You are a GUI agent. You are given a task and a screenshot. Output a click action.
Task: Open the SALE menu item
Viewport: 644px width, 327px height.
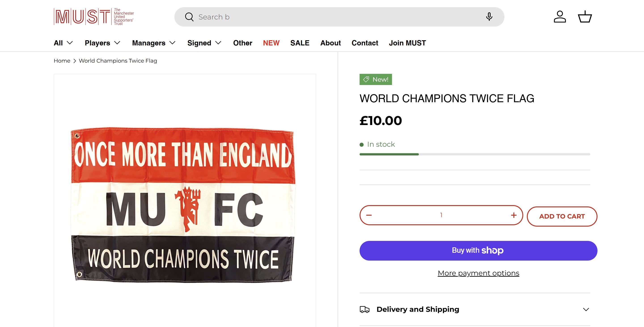300,43
